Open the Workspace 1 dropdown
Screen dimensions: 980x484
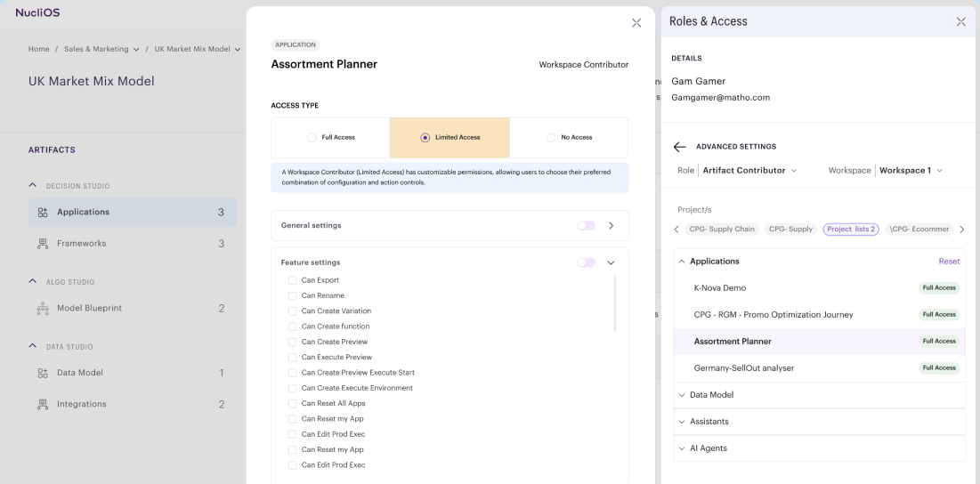910,171
